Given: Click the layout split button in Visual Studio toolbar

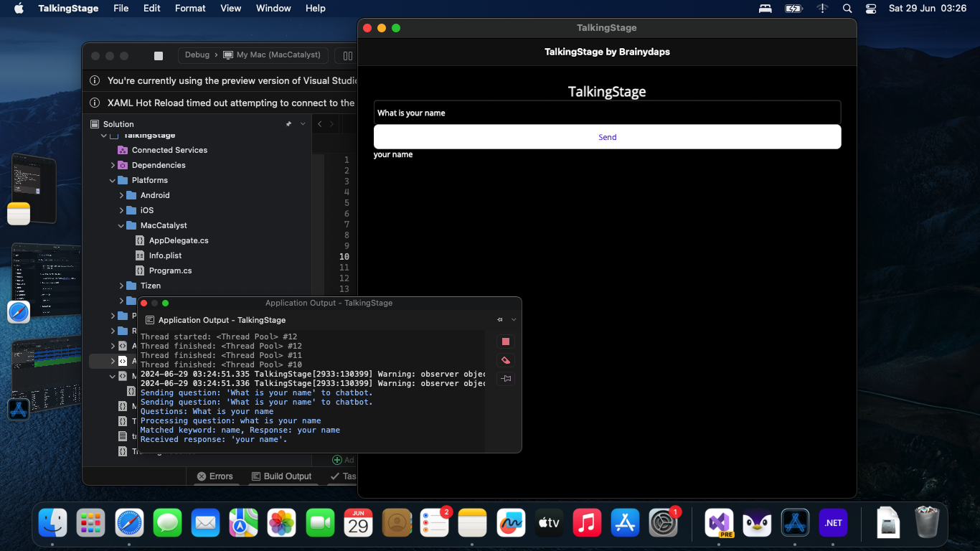Looking at the screenshot, I should (x=347, y=56).
